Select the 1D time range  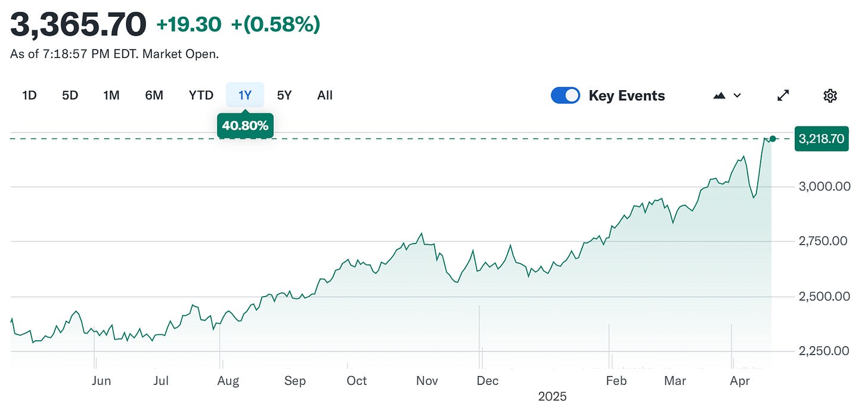pos(29,95)
